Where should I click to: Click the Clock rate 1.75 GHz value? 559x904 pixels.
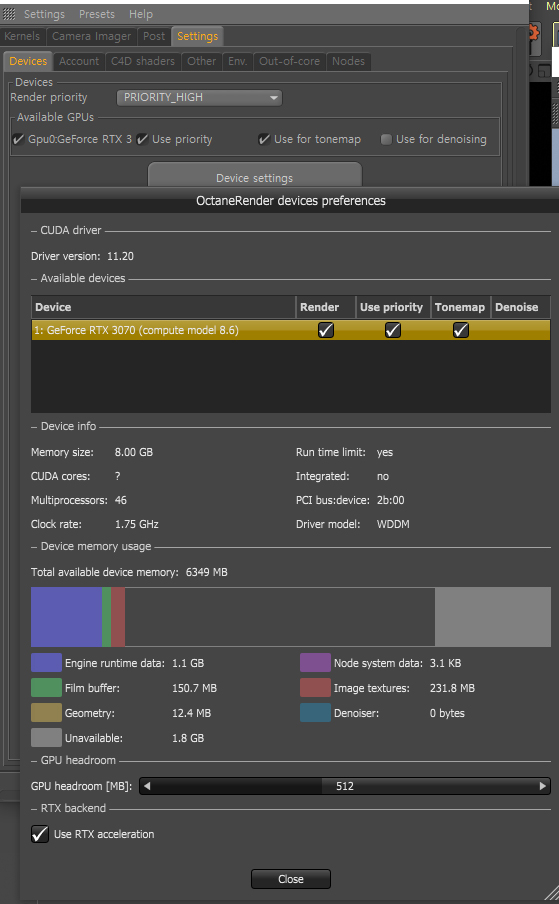(x=137, y=524)
